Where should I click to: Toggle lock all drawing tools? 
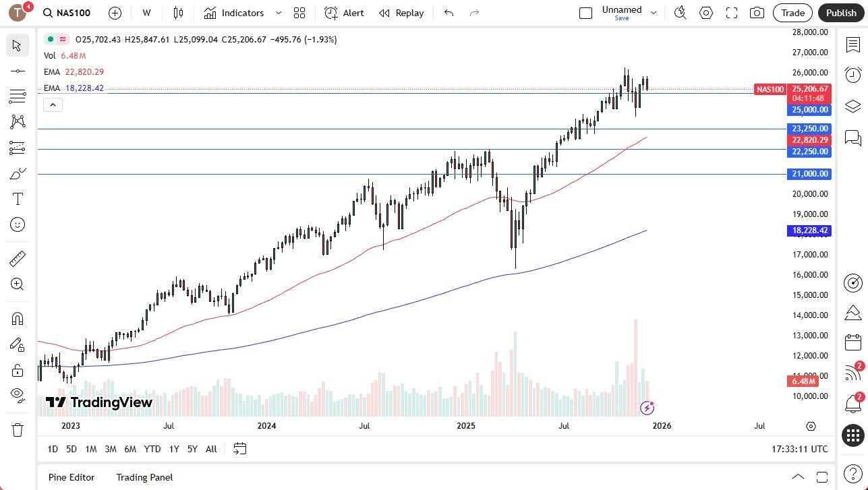point(18,369)
